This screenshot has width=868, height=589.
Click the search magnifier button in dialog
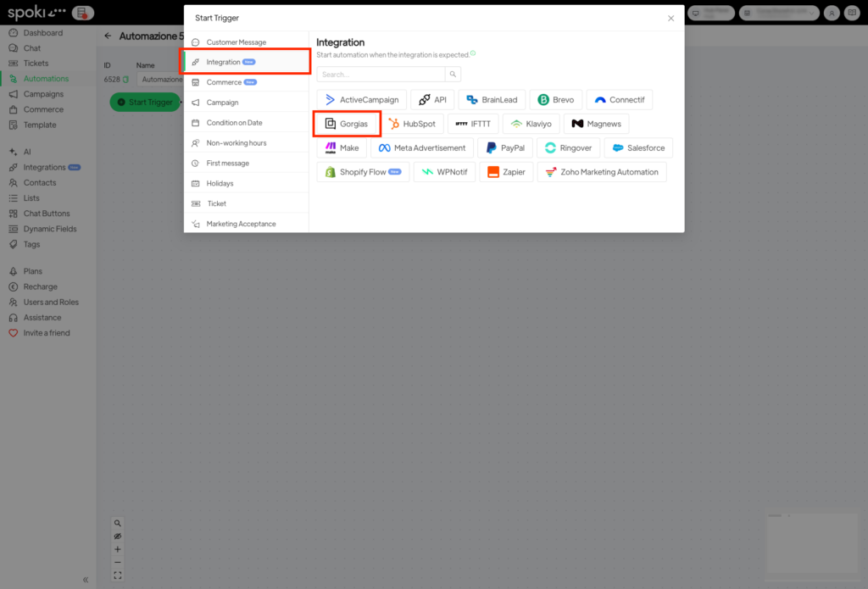(453, 75)
